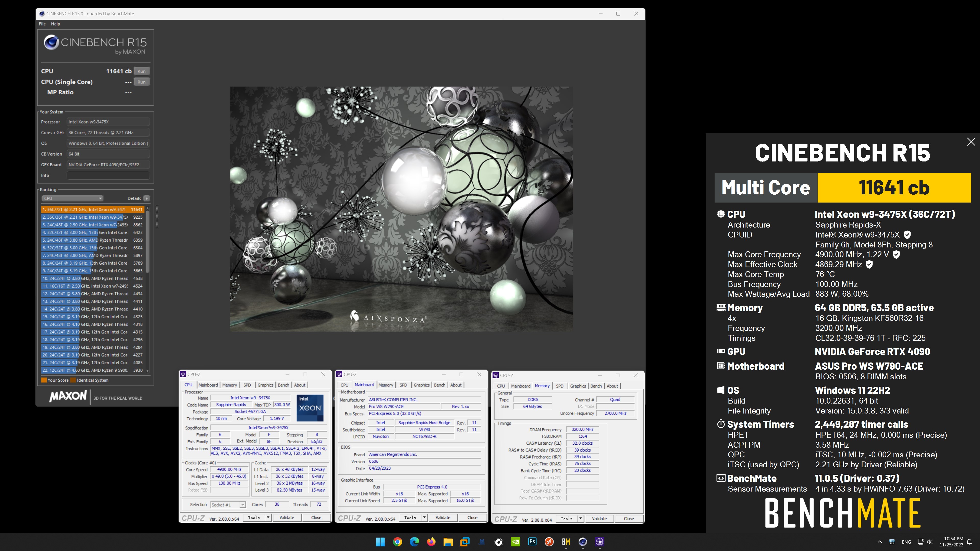This screenshot has width=980, height=551.
Task: Click the Intel Xeon logo in CPU-Z
Action: [x=310, y=408]
